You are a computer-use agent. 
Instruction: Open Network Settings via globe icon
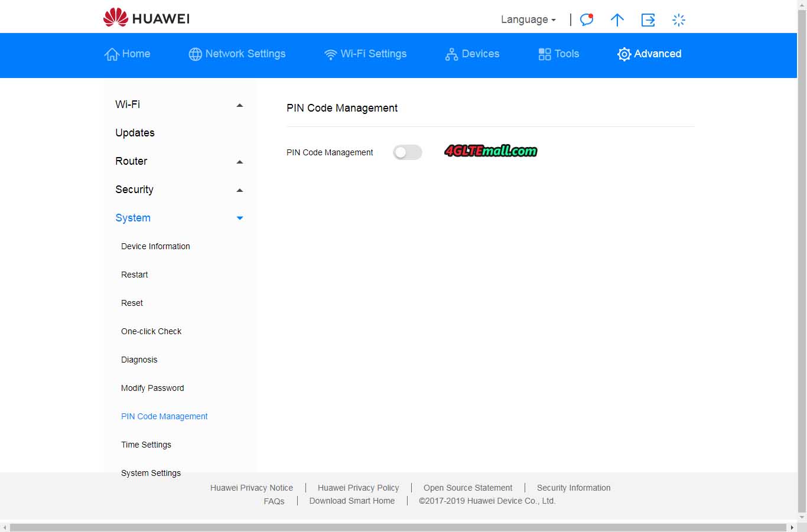tap(195, 54)
